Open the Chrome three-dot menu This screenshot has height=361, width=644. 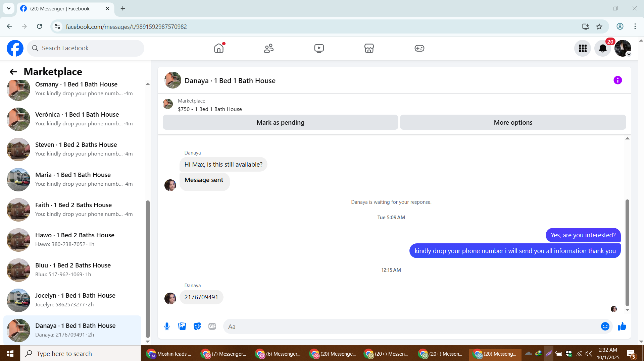coord(635,26)
